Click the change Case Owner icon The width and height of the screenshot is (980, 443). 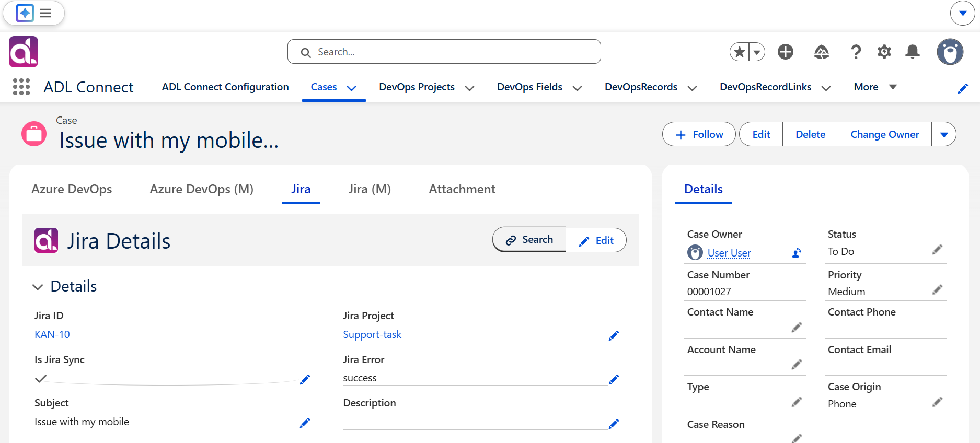click(797, 253)
